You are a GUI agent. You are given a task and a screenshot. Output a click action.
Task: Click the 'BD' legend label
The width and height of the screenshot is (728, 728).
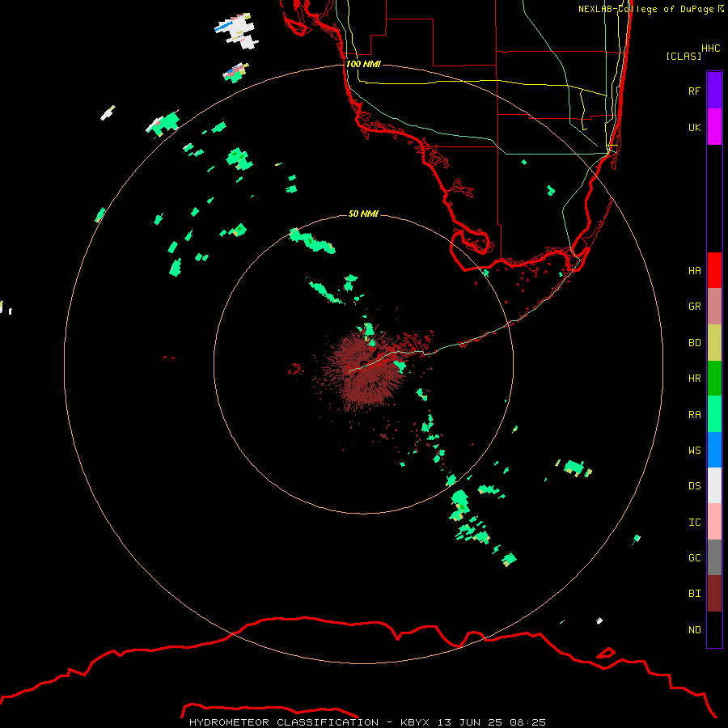[694, 343]
